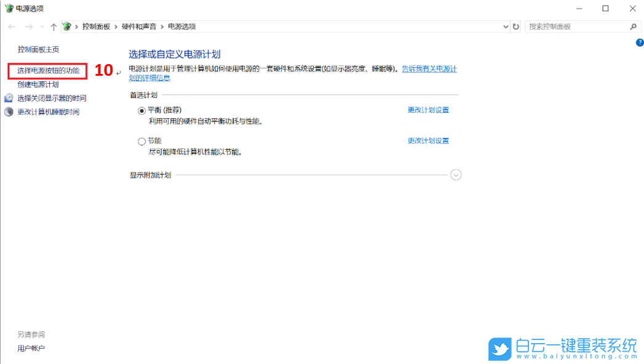This screenshot has height=364, width=644.
Task: Expand 显示附加计划 with the chevron
Action: click(x=456, y=175)
